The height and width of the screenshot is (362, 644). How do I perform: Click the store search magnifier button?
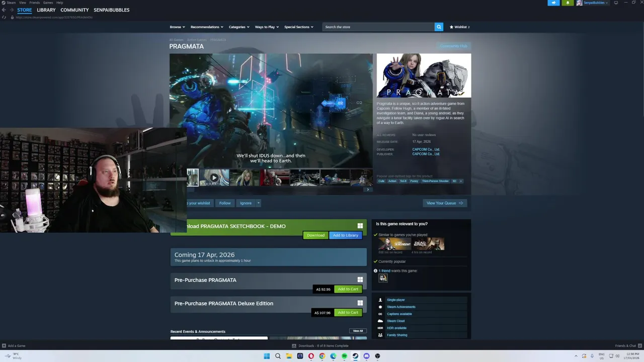(x=439, y=27)
